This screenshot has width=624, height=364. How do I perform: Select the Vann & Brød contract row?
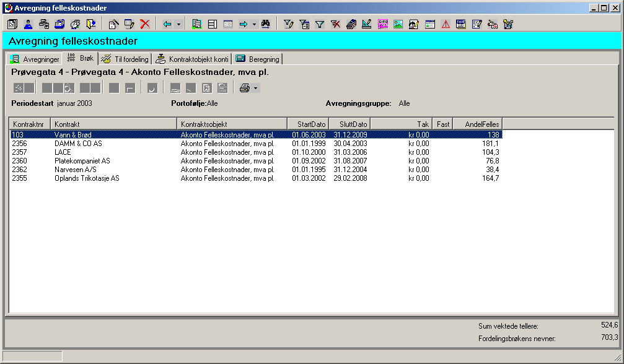257,135
